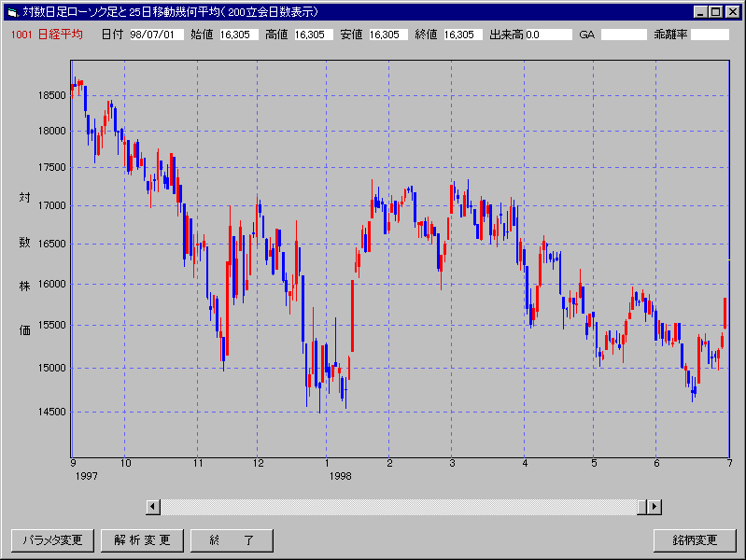The height and width of the screenshot is (560, 746).
Task: Click the scrollbar left arrow
Action: pos(153,507)
